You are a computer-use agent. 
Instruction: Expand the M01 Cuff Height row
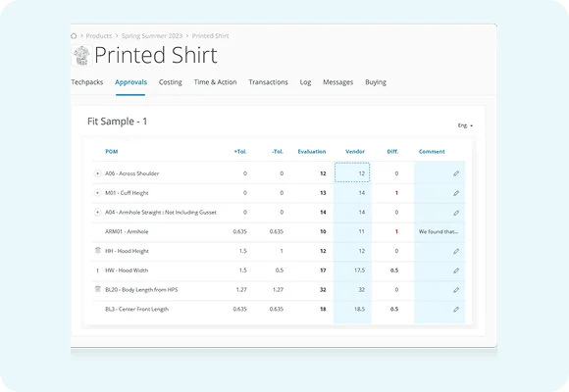pos(97,192)
